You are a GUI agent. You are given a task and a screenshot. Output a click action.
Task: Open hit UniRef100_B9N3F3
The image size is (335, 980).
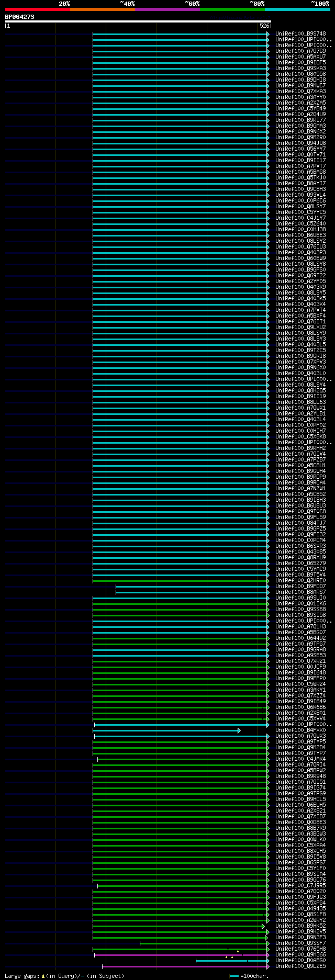[300, 938]
